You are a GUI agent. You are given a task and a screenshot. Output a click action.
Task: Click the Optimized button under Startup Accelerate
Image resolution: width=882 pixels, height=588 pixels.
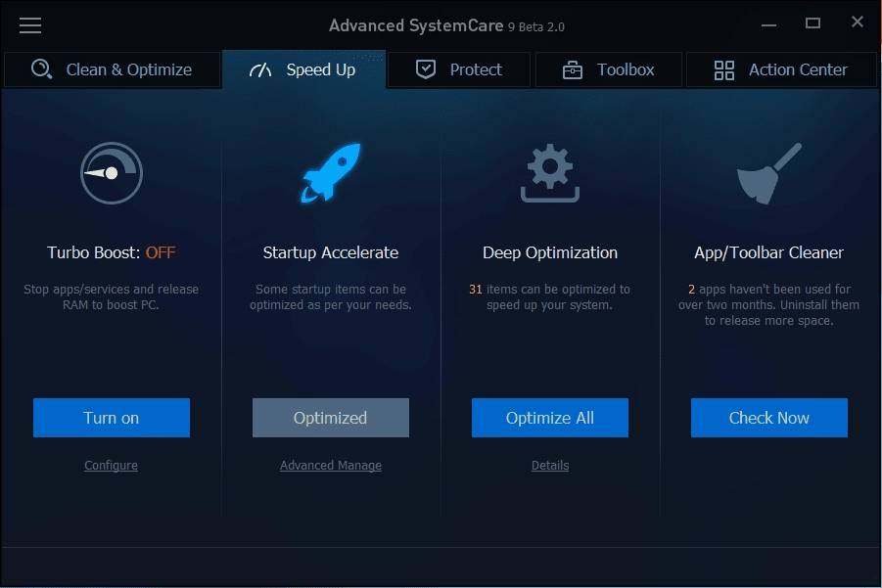[331, 418]
